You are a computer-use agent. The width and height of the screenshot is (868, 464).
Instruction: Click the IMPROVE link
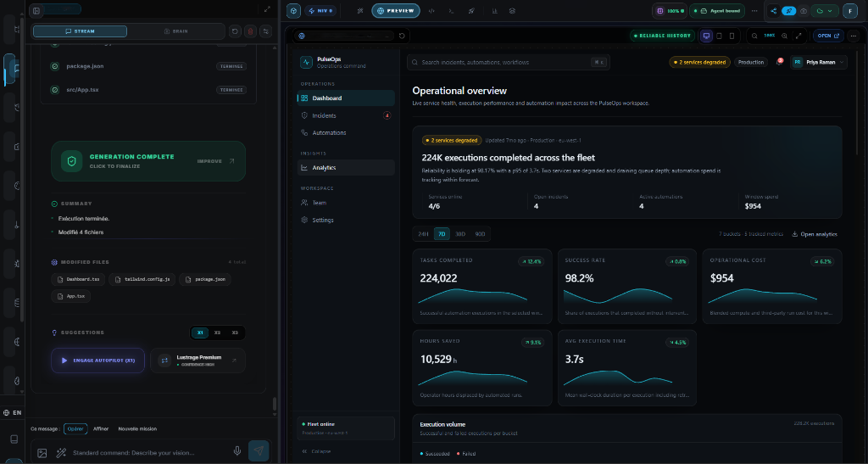point(215,161)
